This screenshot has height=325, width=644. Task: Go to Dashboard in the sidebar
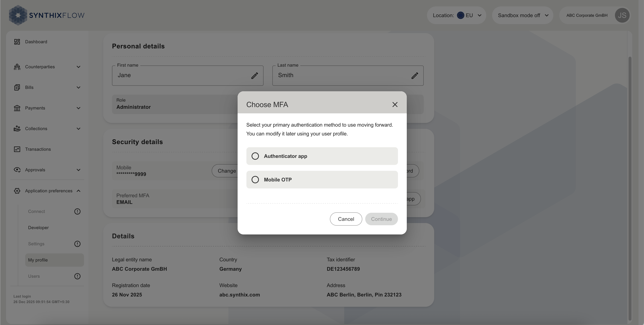pos(36,42)
